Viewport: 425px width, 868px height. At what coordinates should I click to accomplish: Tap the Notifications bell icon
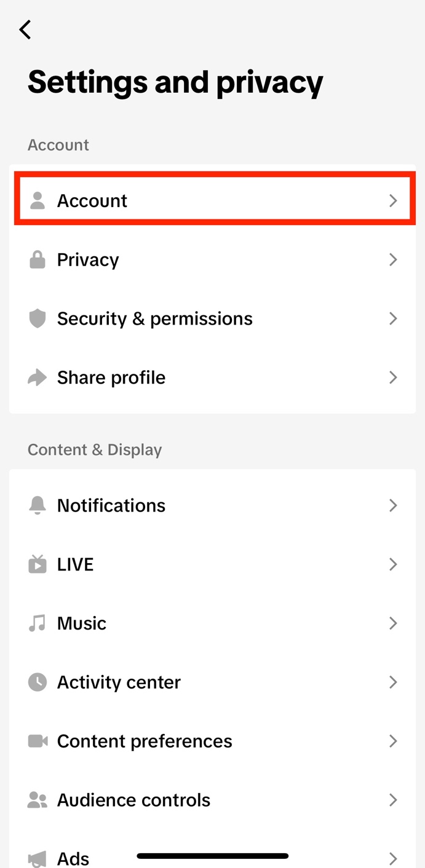tap(38, 505)
